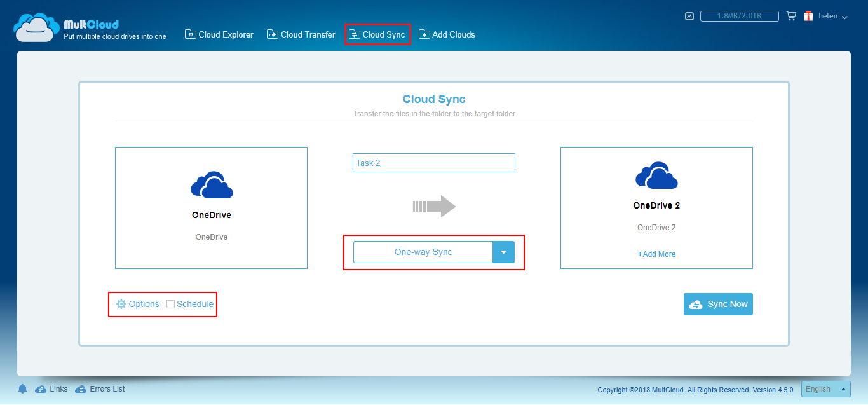Click the Task 2 name field
868x405 pixels.
pyautogui.click(x=434, y=163)
